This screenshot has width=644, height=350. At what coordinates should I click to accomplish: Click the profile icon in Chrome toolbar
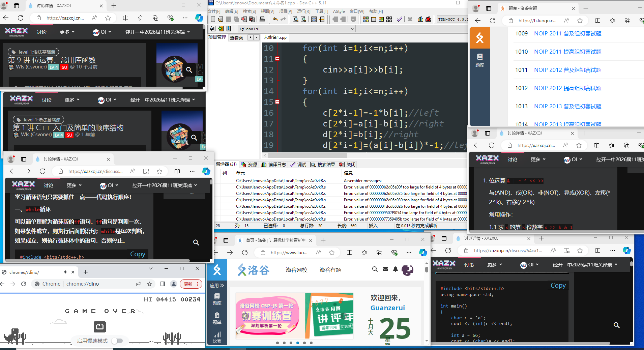point(174,284)
